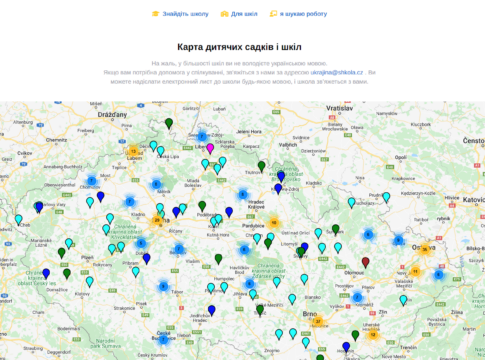485x360 pixels.
Task: Open the "Знайдіть школу" menu item
Action: 185,14
